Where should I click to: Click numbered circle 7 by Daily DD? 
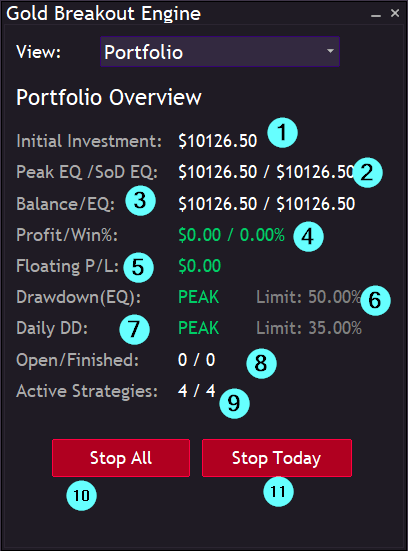(x=134, y=329)
